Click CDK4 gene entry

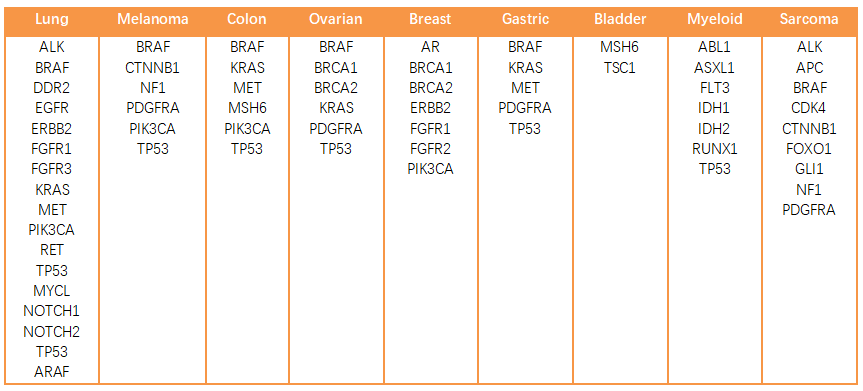(x=809, y=108)
